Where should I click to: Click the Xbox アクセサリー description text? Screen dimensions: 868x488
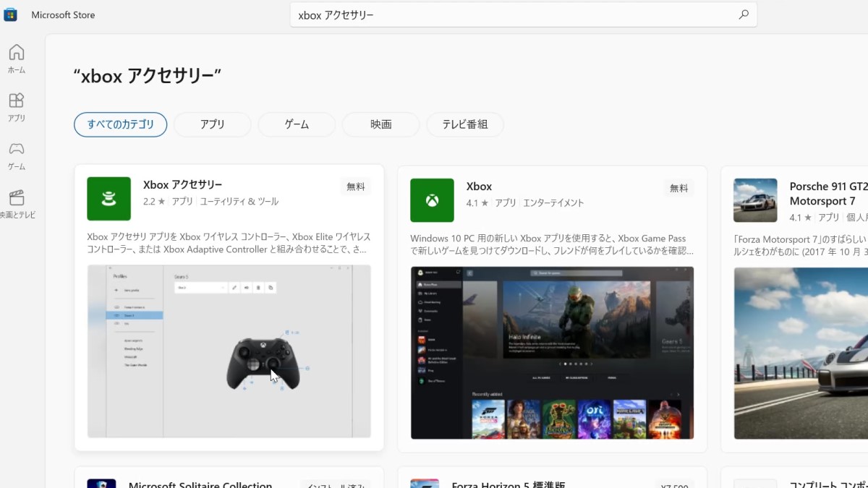229,243
